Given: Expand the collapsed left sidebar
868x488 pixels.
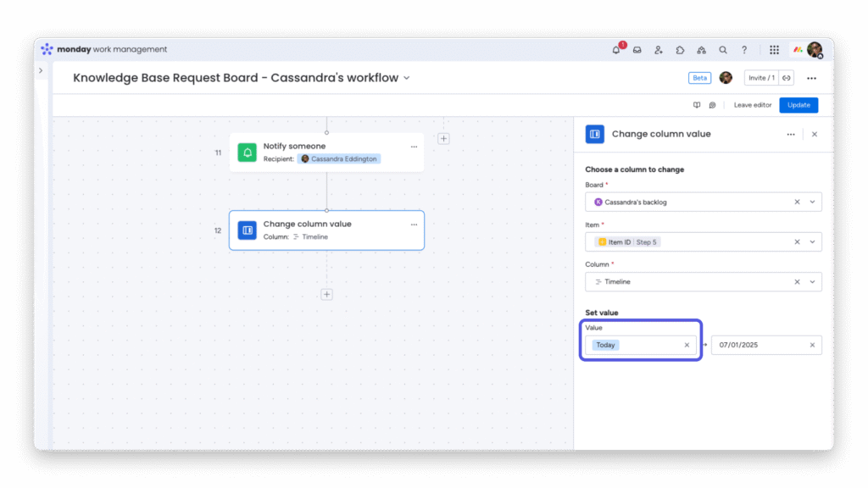Looking at the screenshot, I should 41,71.
